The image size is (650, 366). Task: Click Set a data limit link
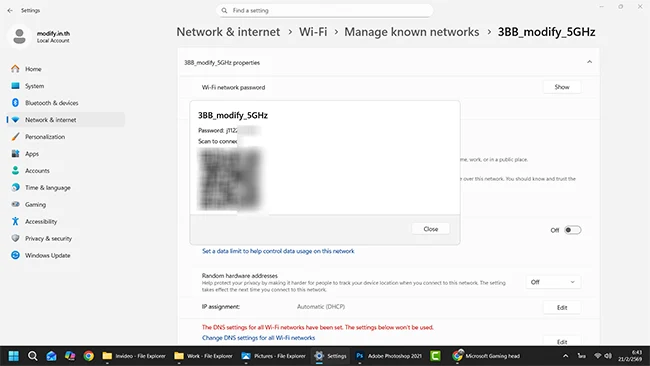278,251
